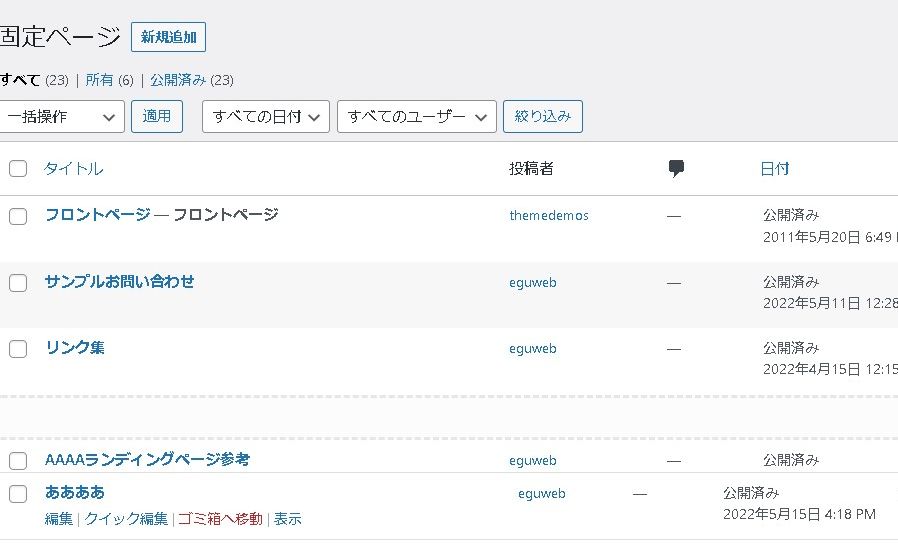898x548 pixels.
Task: Sort by the 日付 column header
Action: [x=775, y=169]
